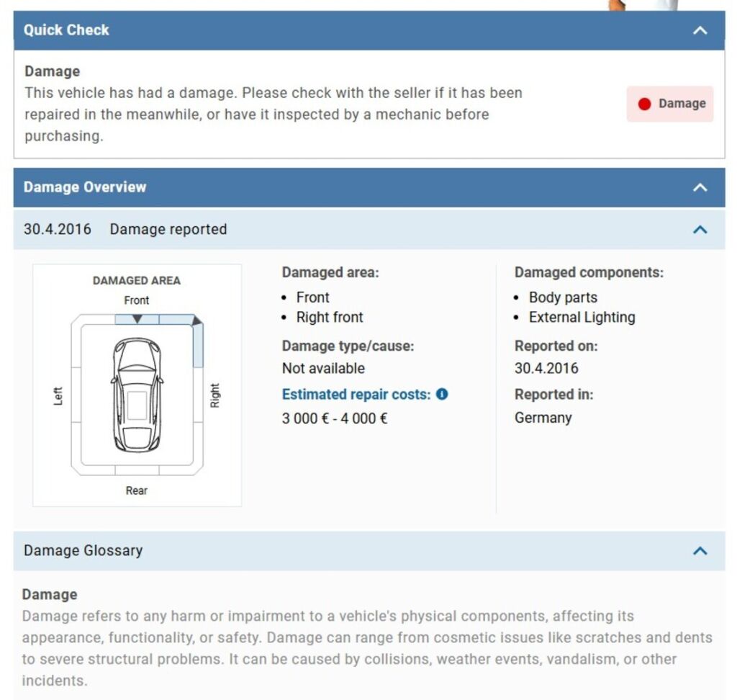The width and height of the screenshot is (737, 700).
Task: Collapse the Damage Glossary section with its chevron
Action: tap(700, 551)
